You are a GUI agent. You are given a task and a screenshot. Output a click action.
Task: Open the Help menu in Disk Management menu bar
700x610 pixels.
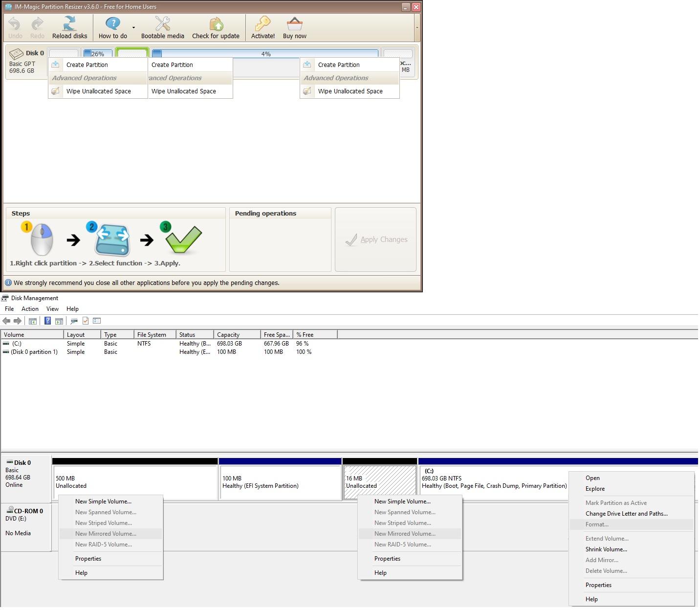point(72,309)
